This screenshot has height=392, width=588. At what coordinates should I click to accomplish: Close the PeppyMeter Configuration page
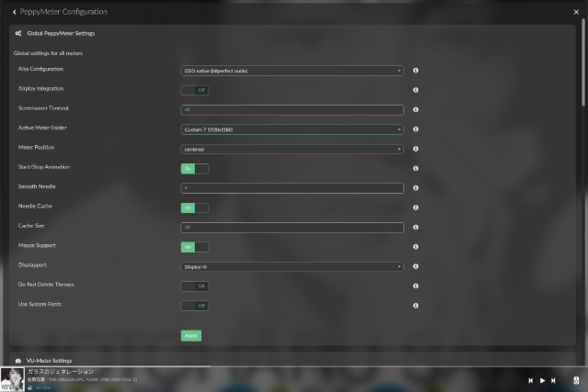(574, 12)
